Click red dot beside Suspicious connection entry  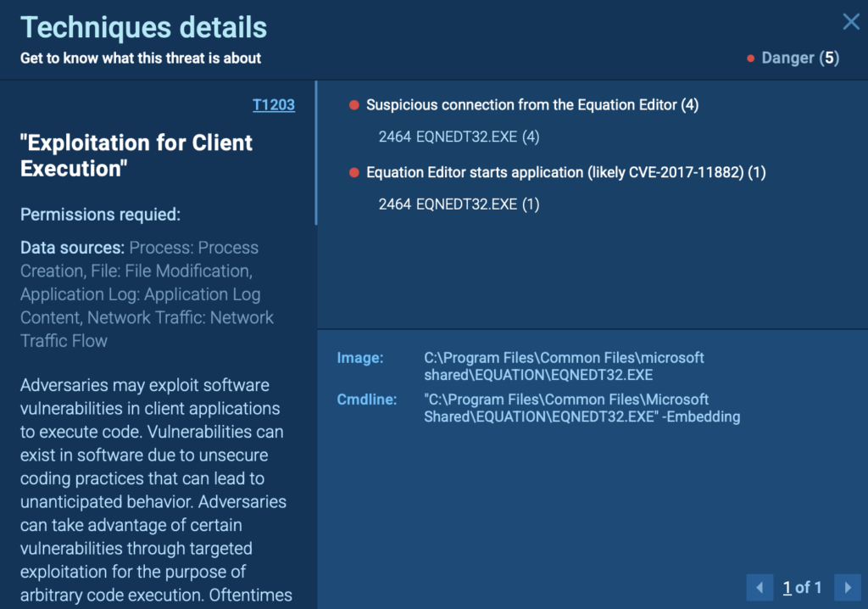(x=354, y=105)
